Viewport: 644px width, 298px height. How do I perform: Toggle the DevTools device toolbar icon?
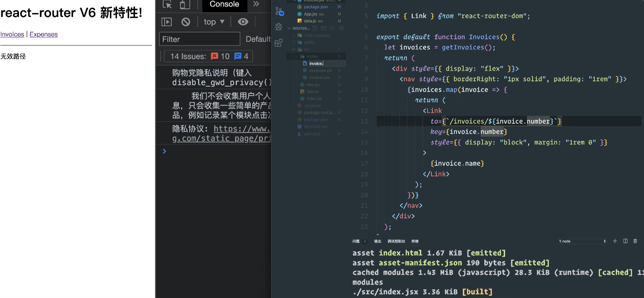(185, 4)
